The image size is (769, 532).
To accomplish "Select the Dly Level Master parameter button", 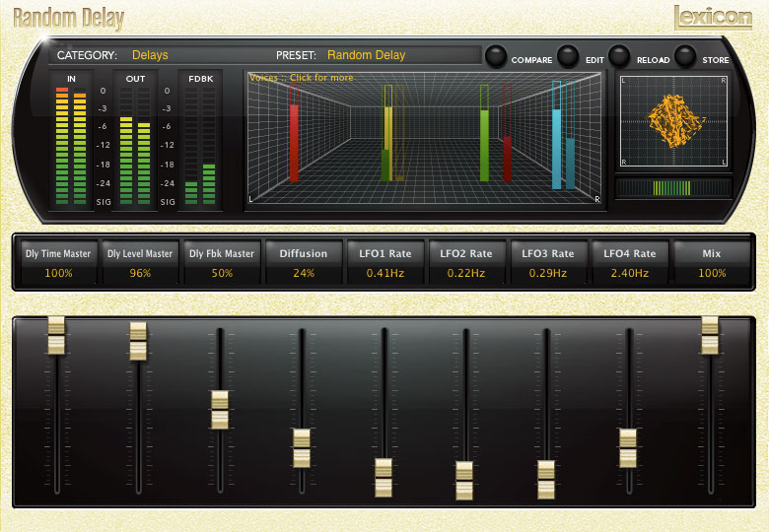I will tap(140, 262).
